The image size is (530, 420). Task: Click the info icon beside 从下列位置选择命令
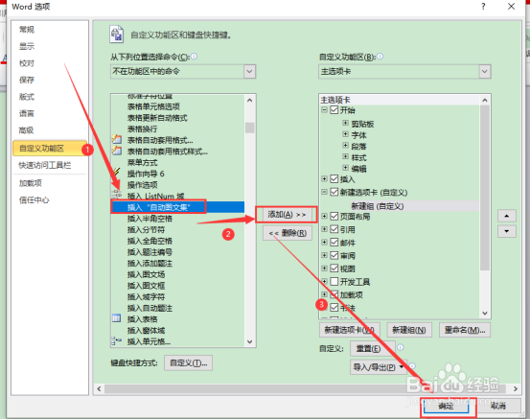pyautogui.click(x=194, y=57)
